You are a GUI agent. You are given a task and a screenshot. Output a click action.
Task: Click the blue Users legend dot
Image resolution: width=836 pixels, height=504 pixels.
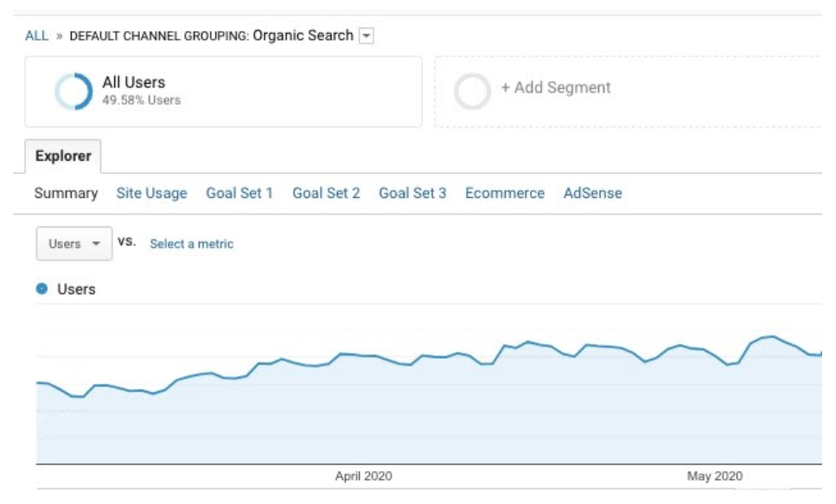(x=41, y=289)
